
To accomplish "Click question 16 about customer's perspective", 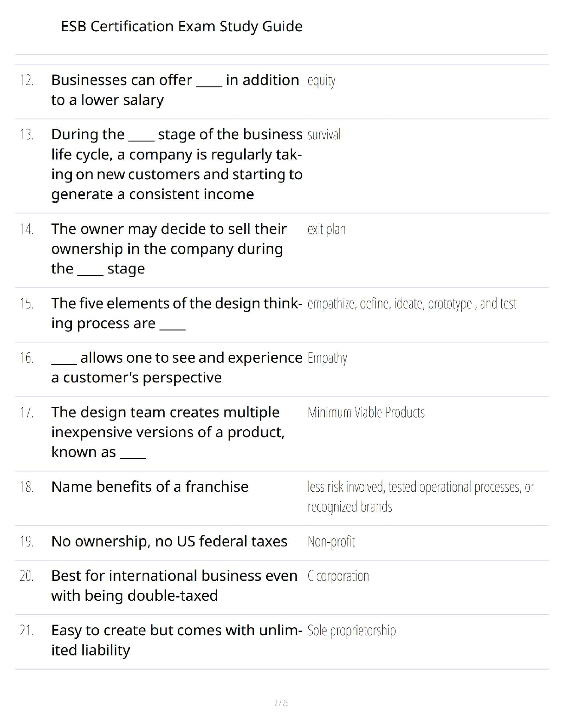I will 177,367.
